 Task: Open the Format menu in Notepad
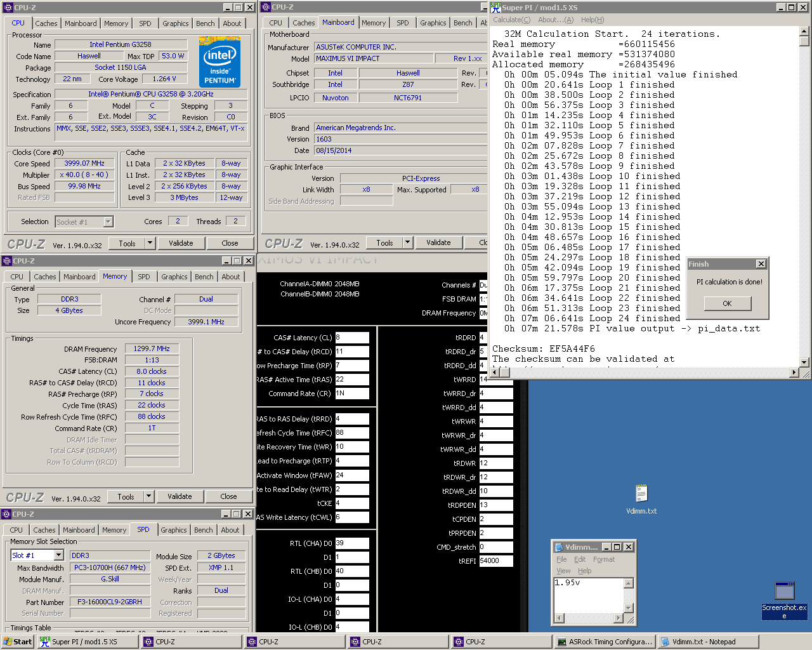604,559
